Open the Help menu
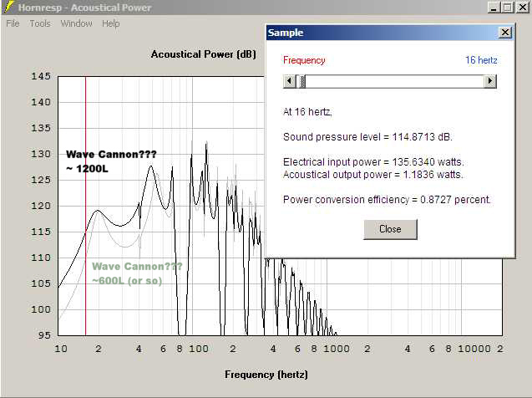This screenshot has height=398, width=532. [111, 23]
